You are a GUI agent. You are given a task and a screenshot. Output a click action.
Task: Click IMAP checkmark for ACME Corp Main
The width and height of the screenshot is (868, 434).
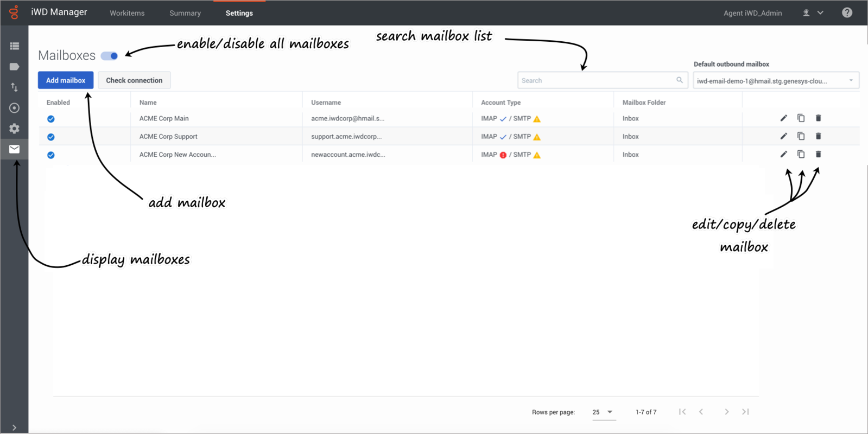(x=503, y=119)
